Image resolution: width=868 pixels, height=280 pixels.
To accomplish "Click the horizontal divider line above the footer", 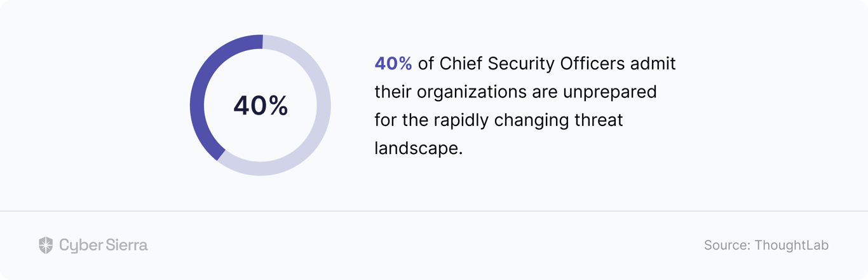I will (x=434, y=211).
